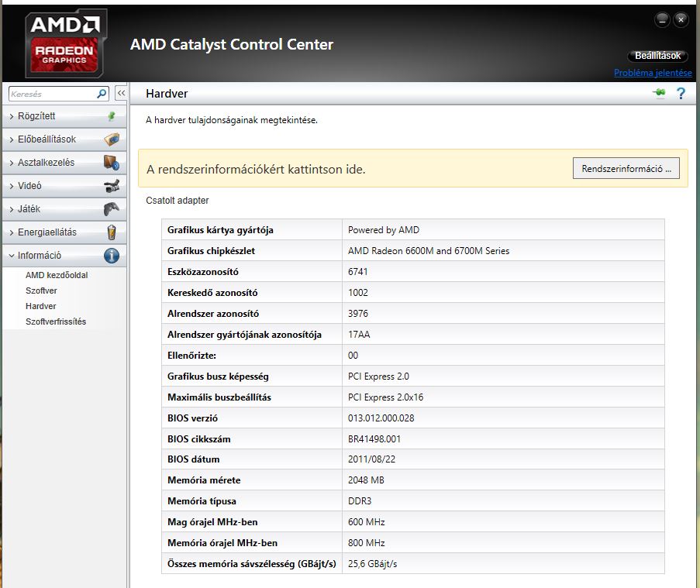This screenshot has width=700, height=588.
Task: Click the 'Ellenőrizte:' row label
Action: pyautogui.click(x=191, y=356)
